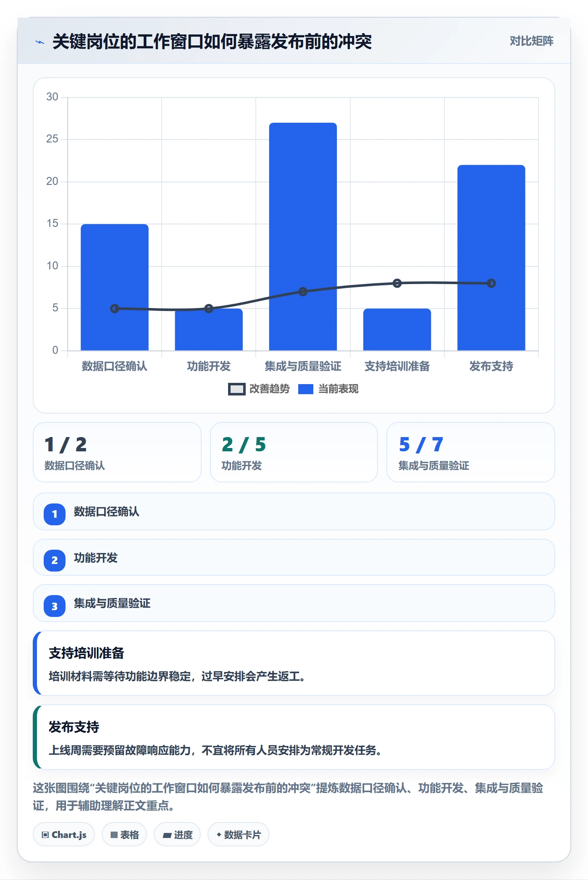Click the 发布支持 note card heading
Viewport: 588px width, 880px height.
pyautogui.click(x=74, y=727)
